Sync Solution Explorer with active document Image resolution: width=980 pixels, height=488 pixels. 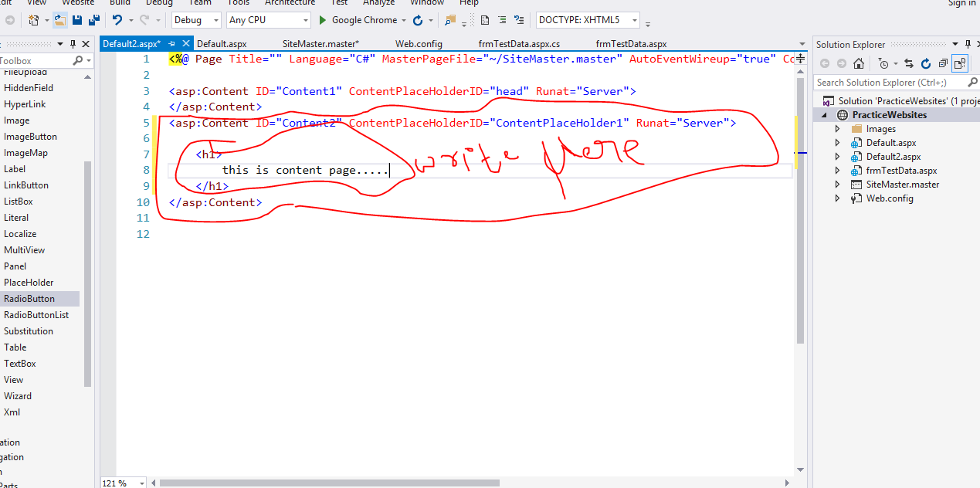pos(910,63)
